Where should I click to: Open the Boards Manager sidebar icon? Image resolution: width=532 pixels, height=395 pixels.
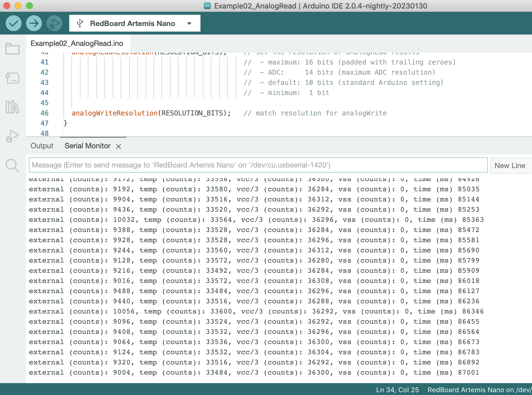coord(12,78)
